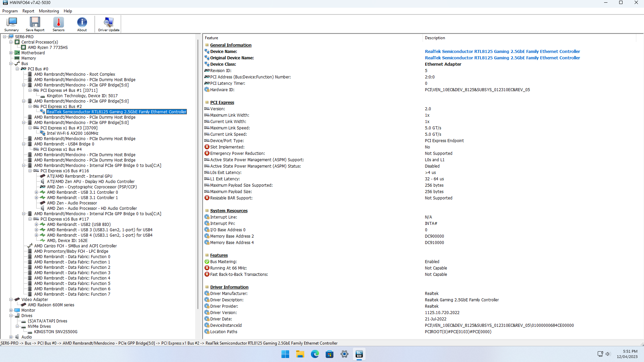
Task: Expand the Monitor node
Action: point(11,310)
